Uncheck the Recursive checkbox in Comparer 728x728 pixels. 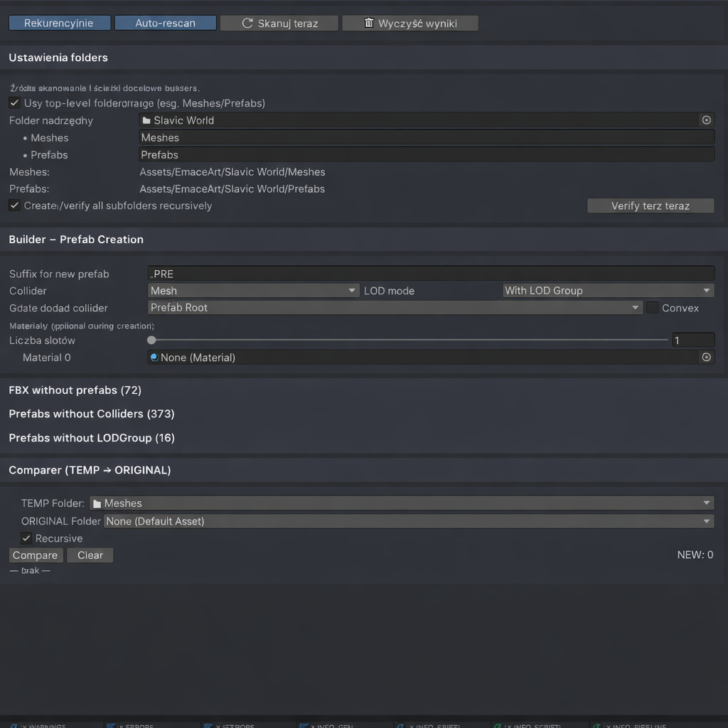(x=26, y=538)
